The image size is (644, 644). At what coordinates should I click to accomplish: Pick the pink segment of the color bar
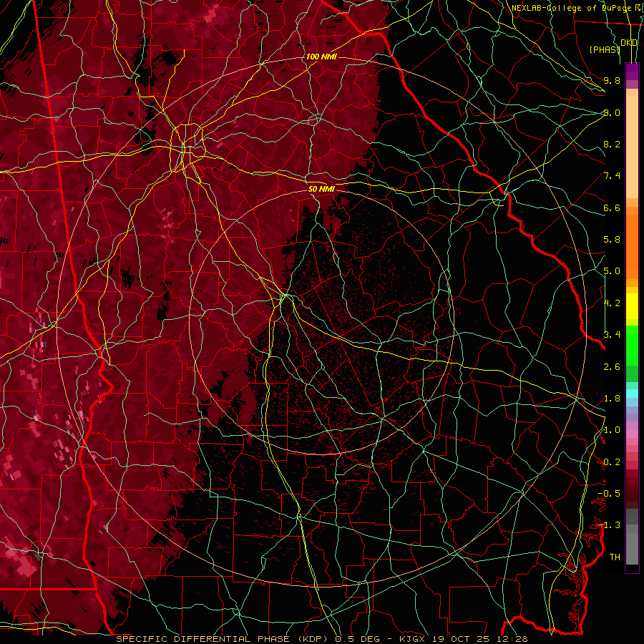point(632,434)
